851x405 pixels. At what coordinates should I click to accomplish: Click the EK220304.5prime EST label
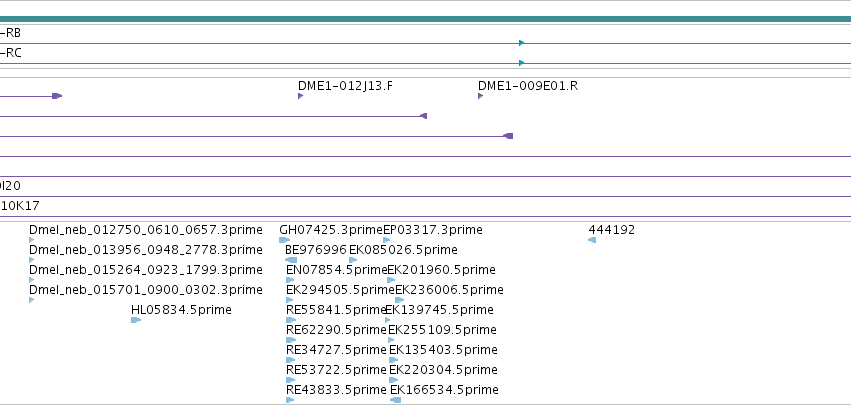(x=443, y=370)
